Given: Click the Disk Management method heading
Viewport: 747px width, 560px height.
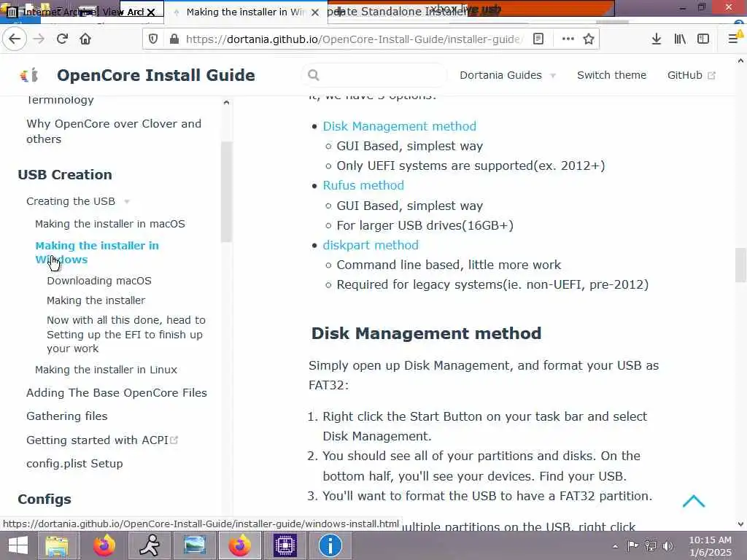Looking at the screenshot, I should [x=426, y=333].
